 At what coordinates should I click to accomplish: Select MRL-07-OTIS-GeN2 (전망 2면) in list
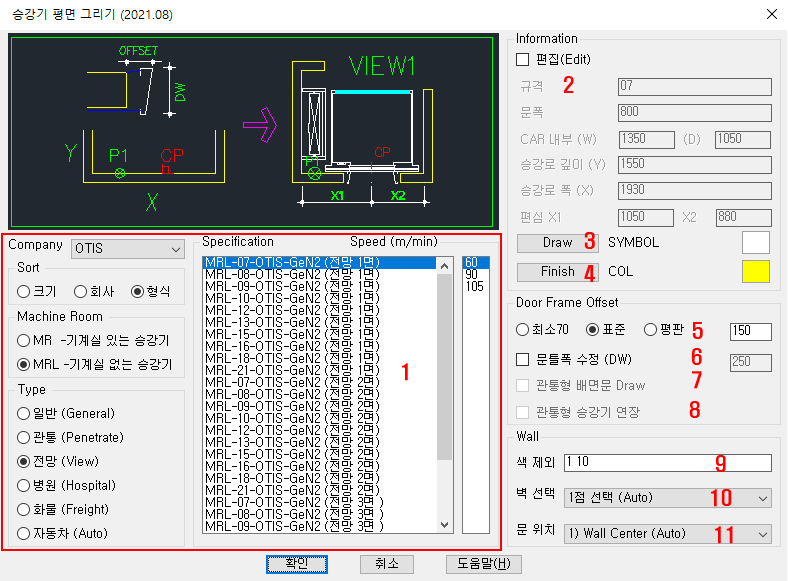tap(320, 382)
